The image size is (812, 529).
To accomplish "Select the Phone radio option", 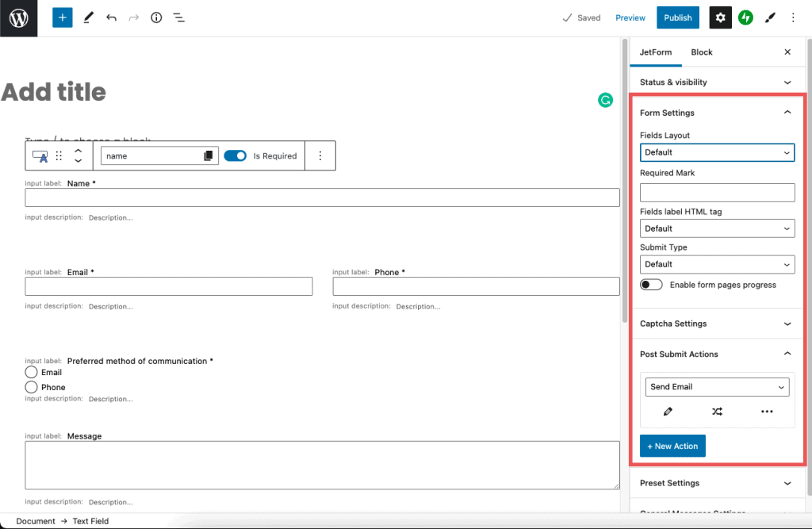I will point(31,387).
